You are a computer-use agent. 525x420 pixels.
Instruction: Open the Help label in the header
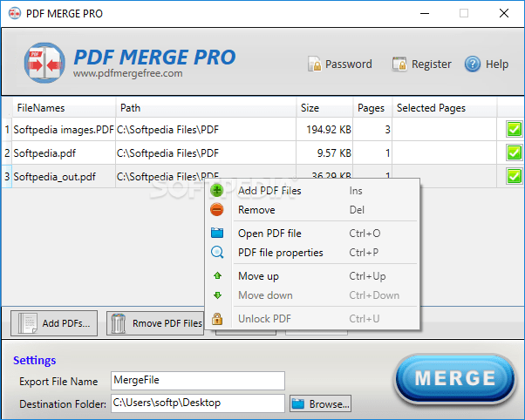click(x=497, y=64)
